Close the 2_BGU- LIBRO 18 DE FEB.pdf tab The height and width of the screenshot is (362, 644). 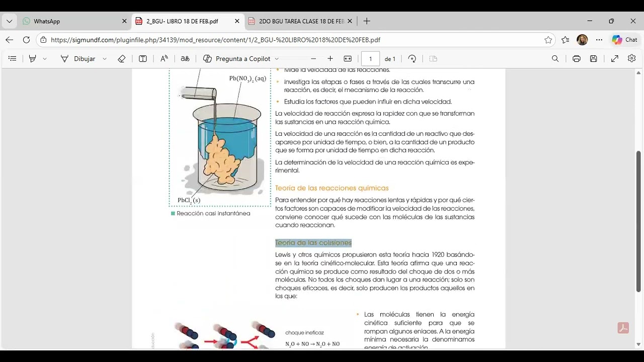pos(237,21)
